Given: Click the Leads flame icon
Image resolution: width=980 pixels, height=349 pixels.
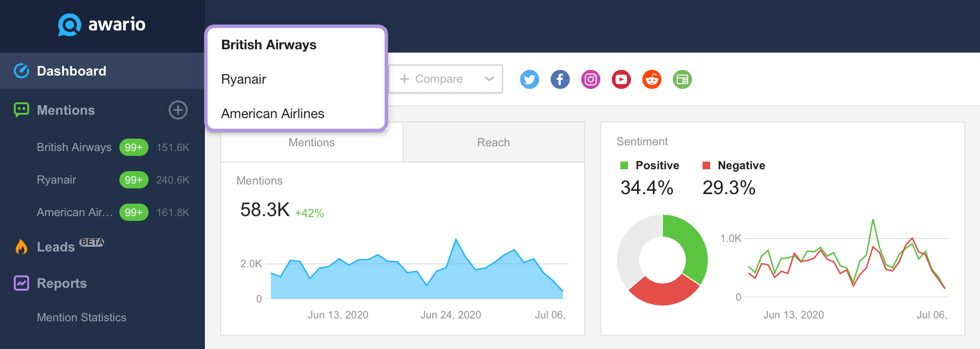Looking at the screenshot, I should (21, 247).
